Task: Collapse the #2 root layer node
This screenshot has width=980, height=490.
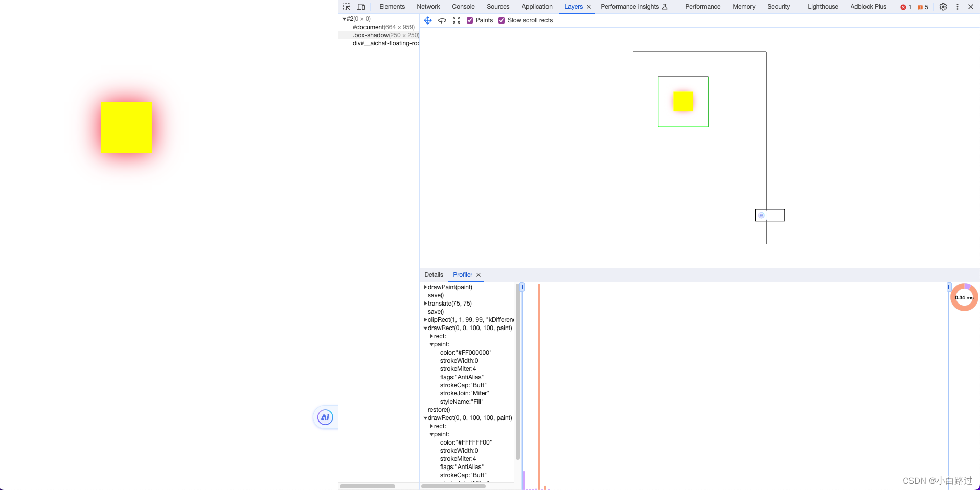Action: [344, 19]
